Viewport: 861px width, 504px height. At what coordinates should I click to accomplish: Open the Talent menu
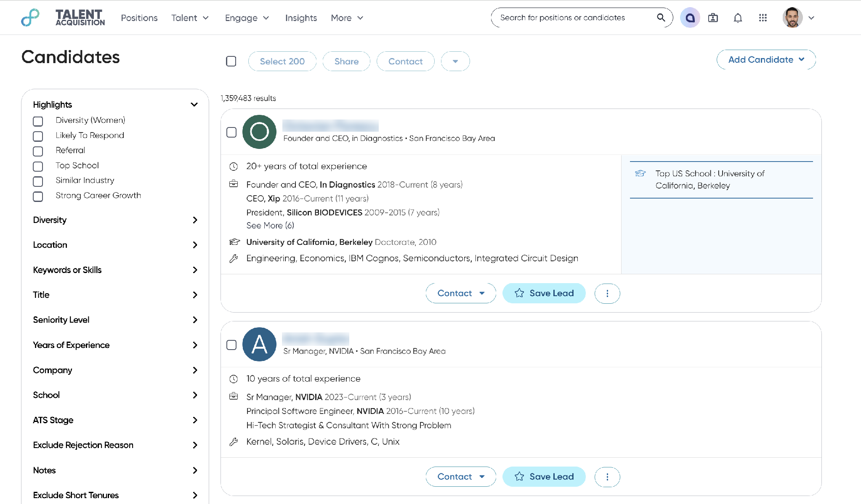tap(190, 18)
